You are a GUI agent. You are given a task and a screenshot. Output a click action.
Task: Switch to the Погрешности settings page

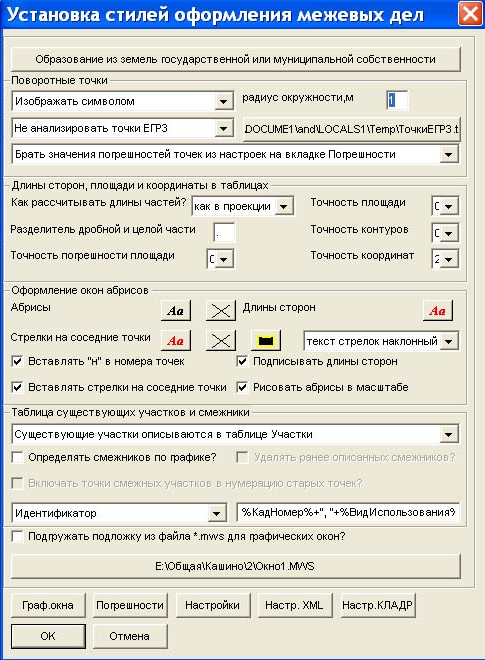click(x=130, y=605)
